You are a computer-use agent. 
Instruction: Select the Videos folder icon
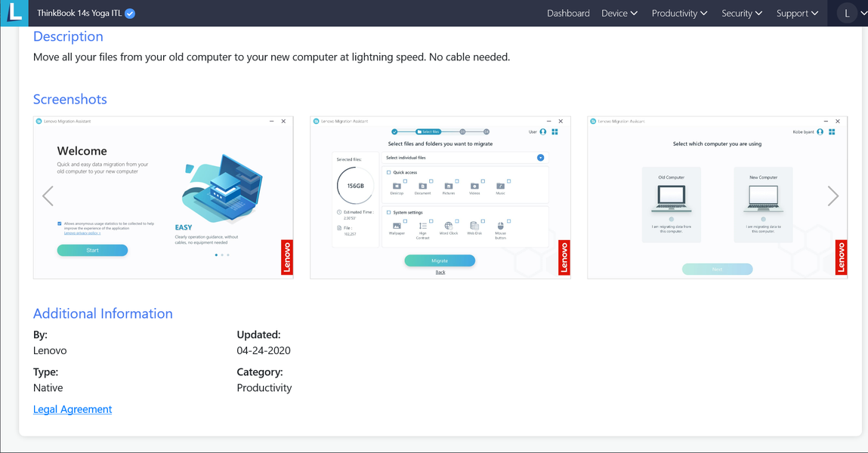tap(474, 186)
